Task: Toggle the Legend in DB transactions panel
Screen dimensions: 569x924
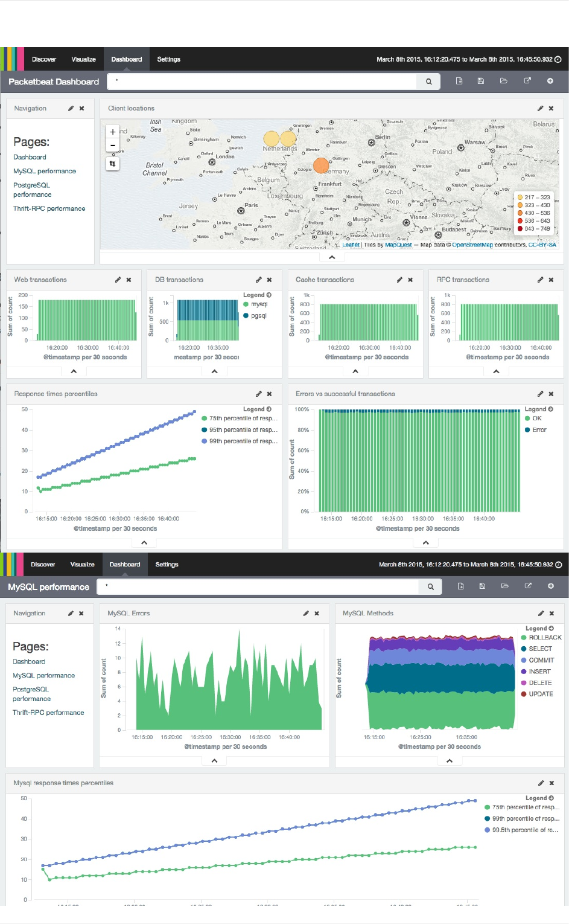Action: 257,295
